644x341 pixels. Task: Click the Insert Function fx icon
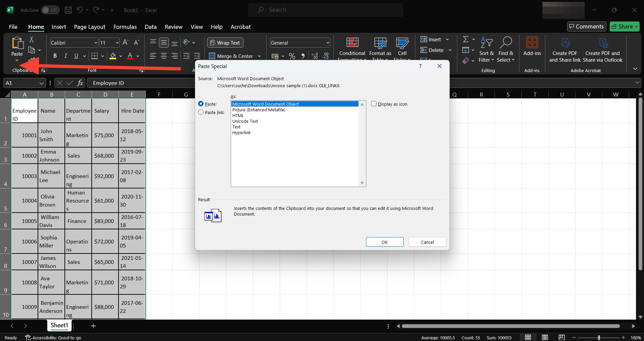tap(80, 83)
